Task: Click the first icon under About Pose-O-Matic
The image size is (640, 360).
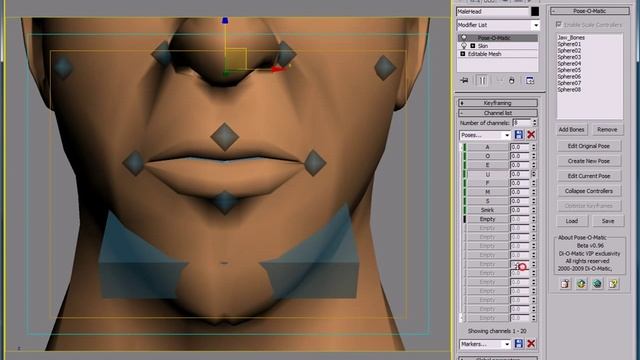Action: coord(565,284)
